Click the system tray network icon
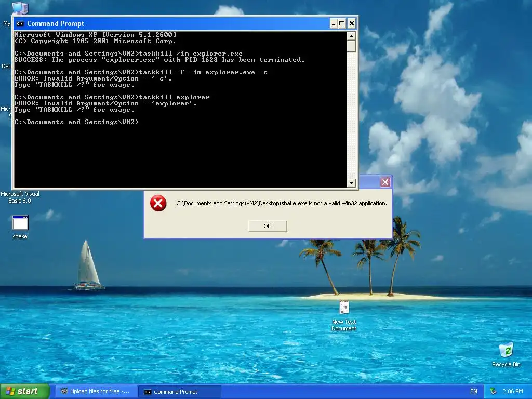 tap(494, 392)
